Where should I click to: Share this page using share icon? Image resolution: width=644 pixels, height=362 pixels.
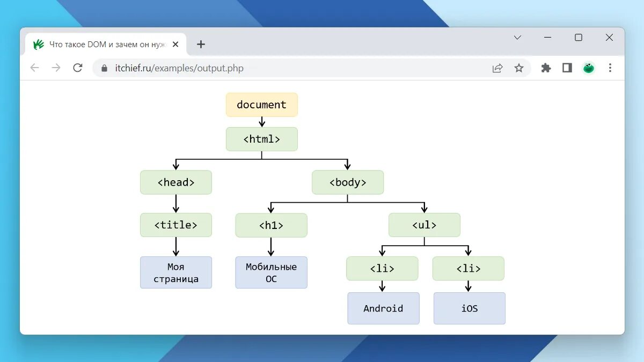click(497, 68)
